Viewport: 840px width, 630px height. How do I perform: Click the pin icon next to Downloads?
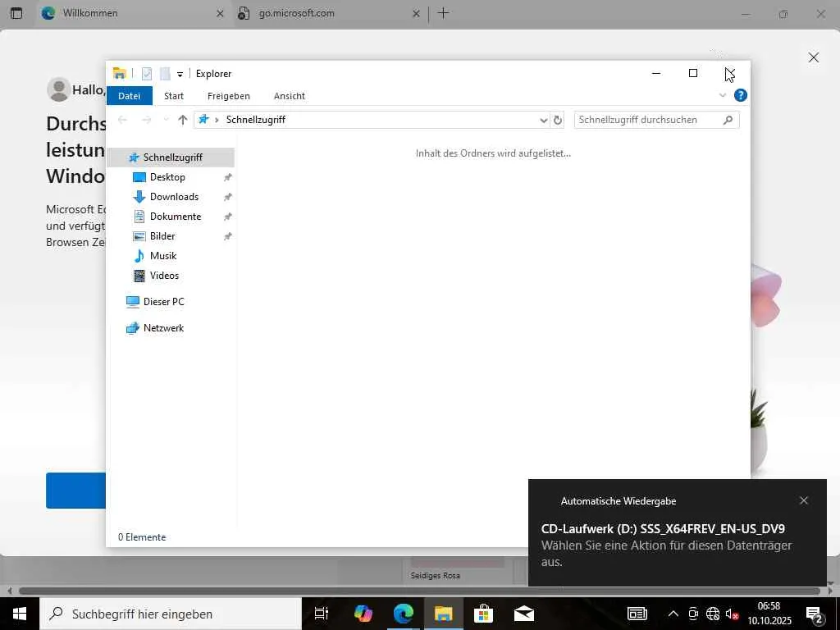[228, 197]
